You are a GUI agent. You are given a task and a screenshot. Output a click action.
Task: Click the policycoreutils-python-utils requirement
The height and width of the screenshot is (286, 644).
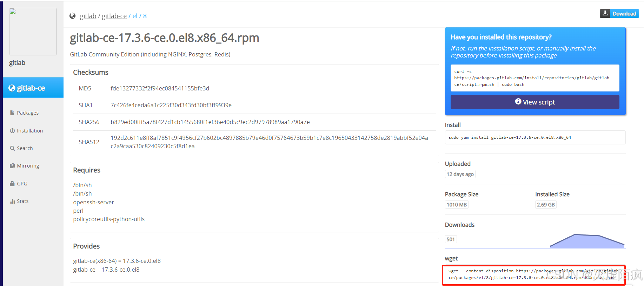click(x=109, y=219)
